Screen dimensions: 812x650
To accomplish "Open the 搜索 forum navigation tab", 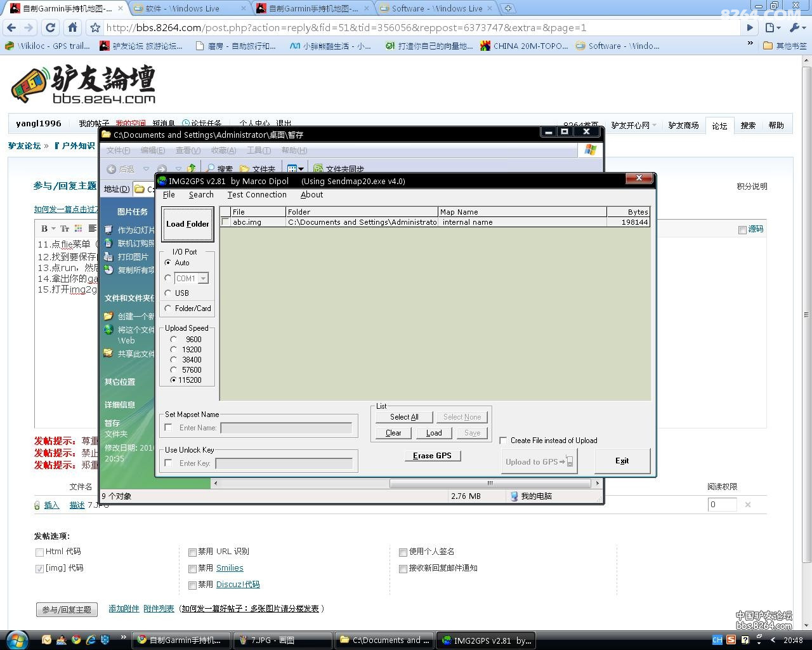I will coord(748,126).
